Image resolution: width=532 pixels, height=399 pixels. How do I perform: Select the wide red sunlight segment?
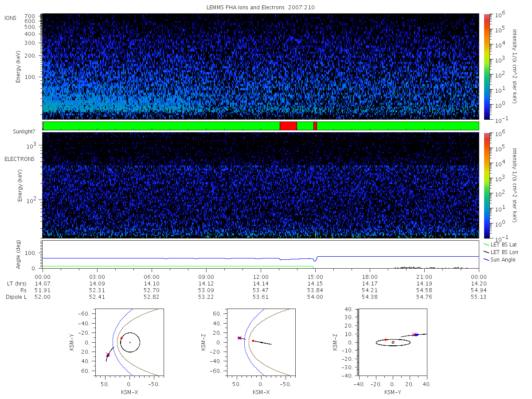(x=288, y=126)
